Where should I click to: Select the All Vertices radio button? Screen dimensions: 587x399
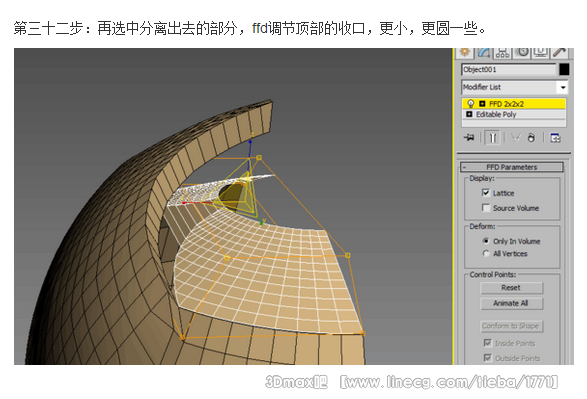pos(486,253)
